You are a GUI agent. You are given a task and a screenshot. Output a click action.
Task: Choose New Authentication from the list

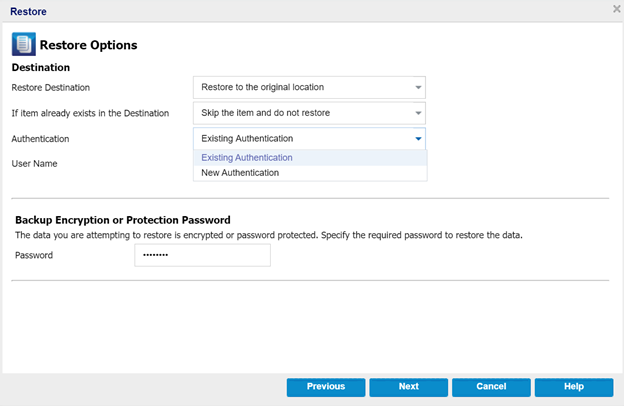click(310, 173)
